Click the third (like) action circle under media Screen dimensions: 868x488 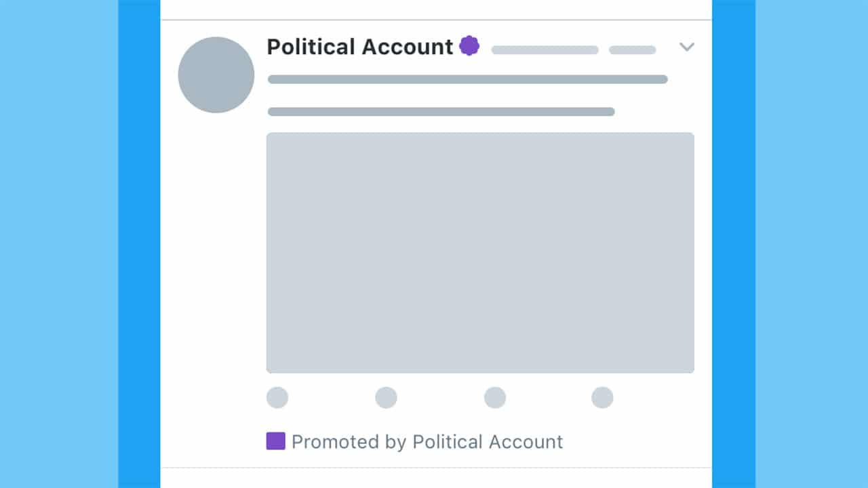pyautogui.click(x=494, y=398)
